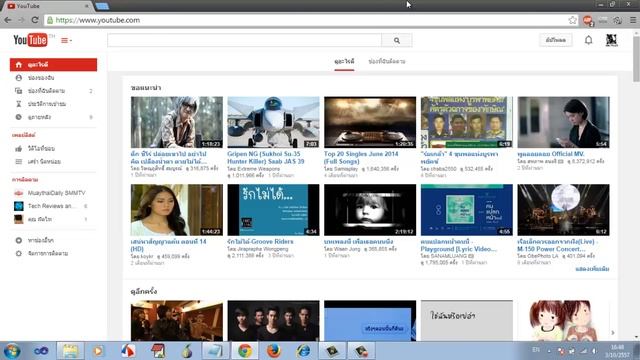Open the M-150 Power Concert title link
The image size is (640, 360).
(557, 245)
